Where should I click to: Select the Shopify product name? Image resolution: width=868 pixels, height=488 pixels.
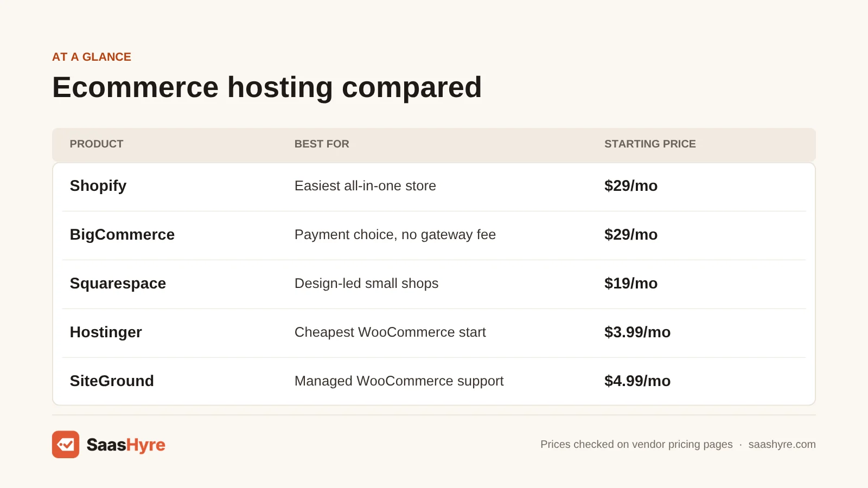[x=98, y=186]
